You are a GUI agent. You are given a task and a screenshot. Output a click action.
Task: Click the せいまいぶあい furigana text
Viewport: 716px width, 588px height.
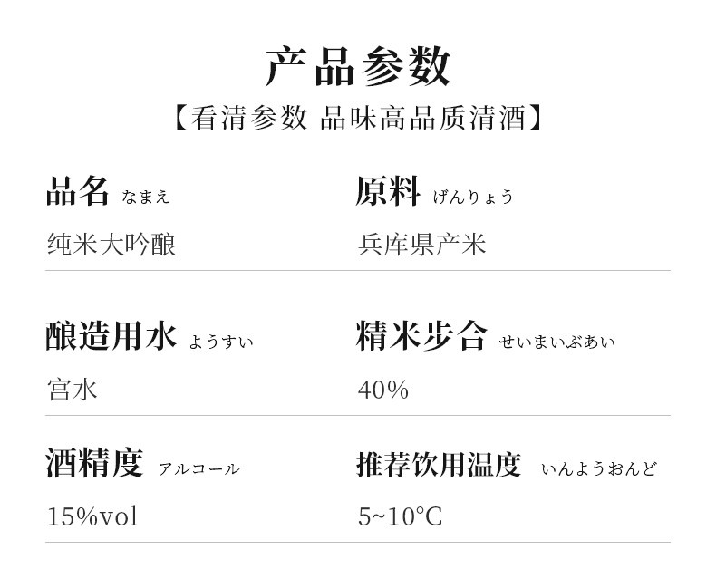(557, 342)
